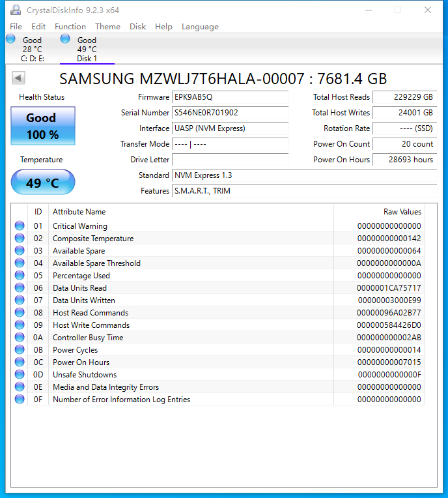Click the Firmware field EPK9AB5Q
The width and height of the screenshot is (448, 498).
pyautogui.click(x=231, y=97)
